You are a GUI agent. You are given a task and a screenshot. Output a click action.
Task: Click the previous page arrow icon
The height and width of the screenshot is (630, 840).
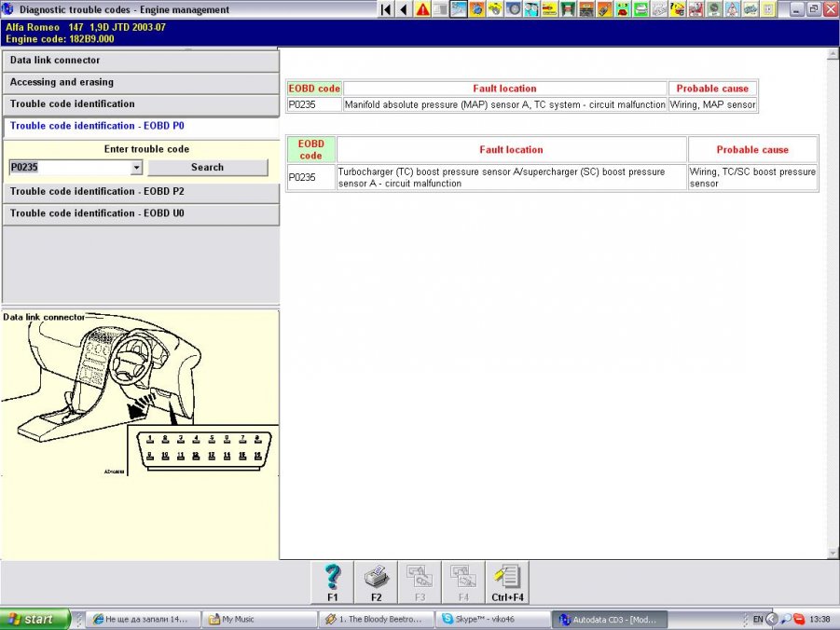pos(404,9)
